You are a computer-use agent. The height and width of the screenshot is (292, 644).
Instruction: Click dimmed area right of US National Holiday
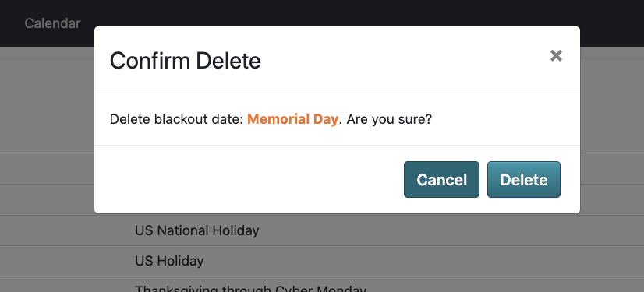[x=451, y=230]
